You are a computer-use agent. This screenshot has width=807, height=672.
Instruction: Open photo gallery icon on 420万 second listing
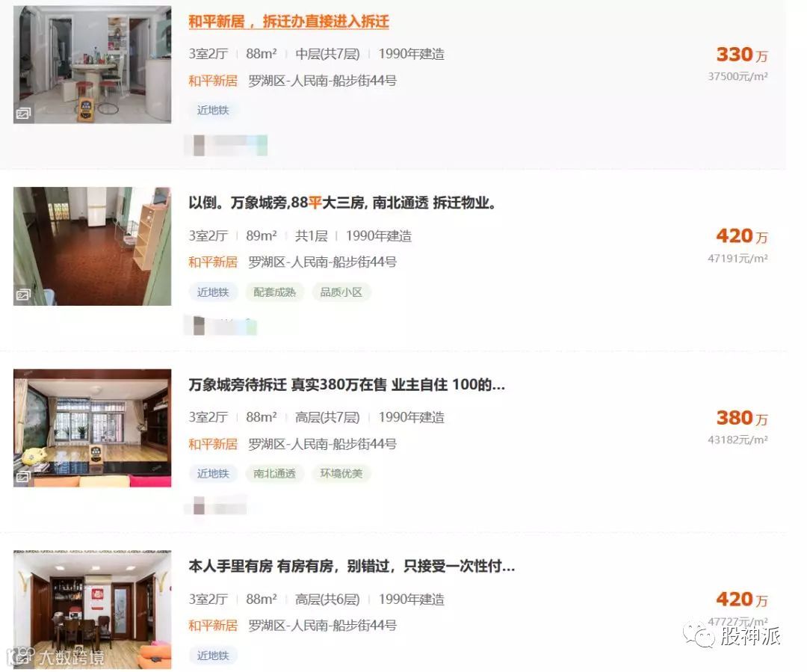click(23, 295)
